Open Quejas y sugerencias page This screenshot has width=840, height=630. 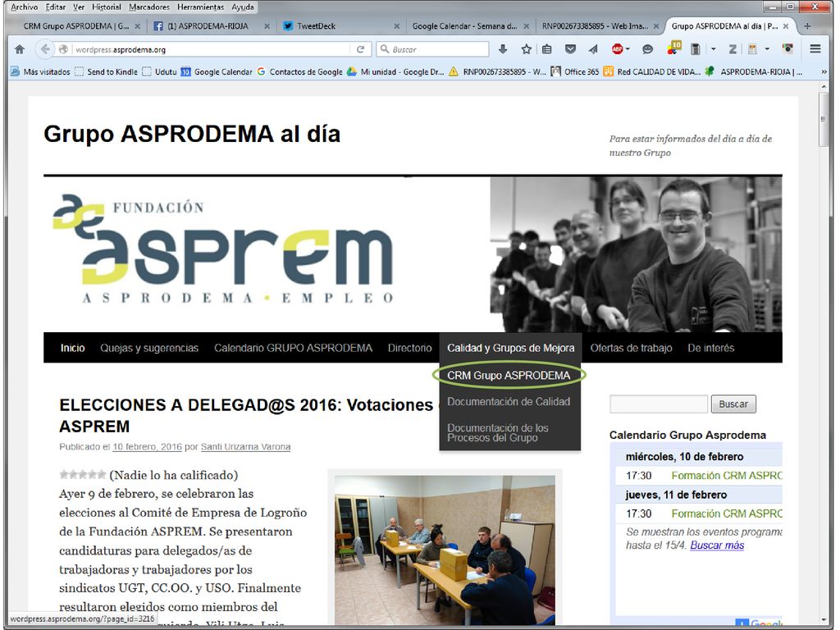click(149, 348)
